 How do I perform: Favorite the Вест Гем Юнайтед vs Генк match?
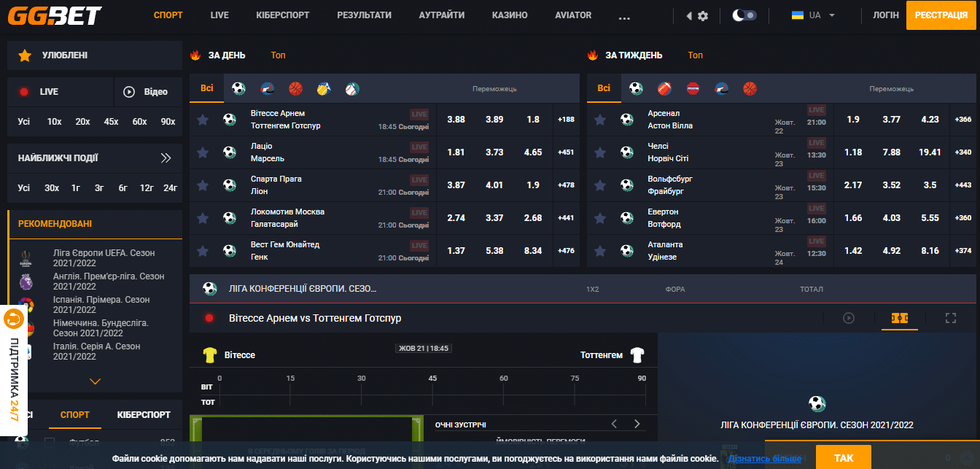click(203, 251)
